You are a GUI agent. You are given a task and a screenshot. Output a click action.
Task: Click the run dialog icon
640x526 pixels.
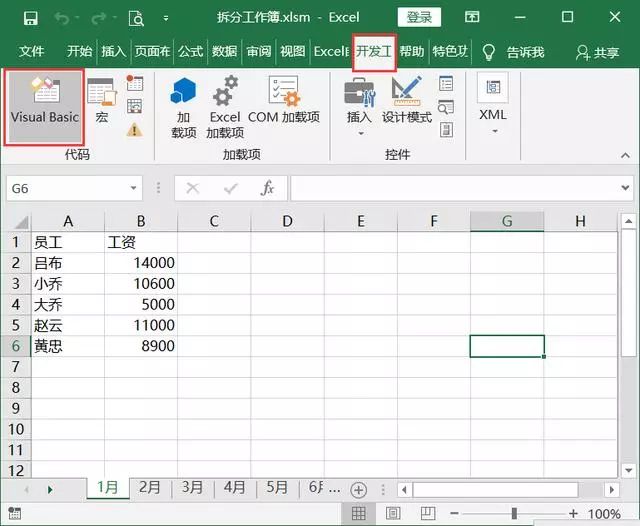coord(447,130)
